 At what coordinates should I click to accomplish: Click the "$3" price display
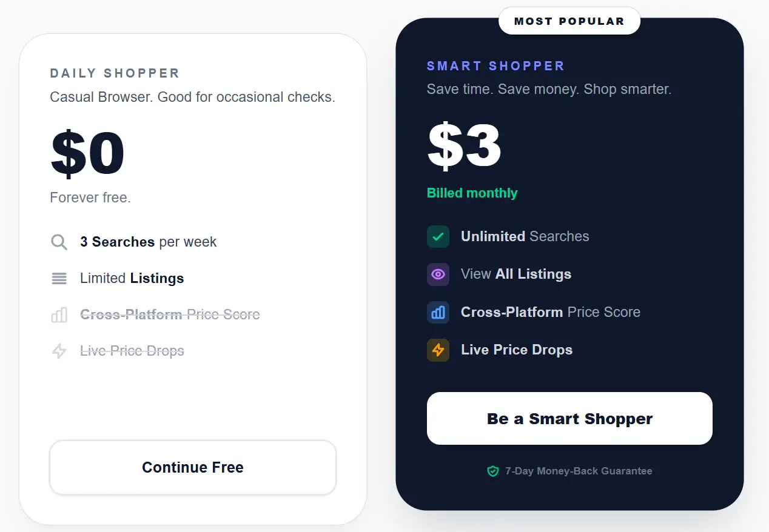pos(464,145)
